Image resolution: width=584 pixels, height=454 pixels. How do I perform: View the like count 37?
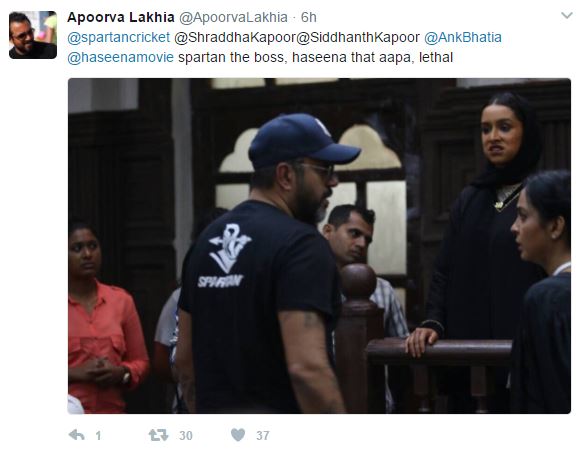tap(263, 435)
